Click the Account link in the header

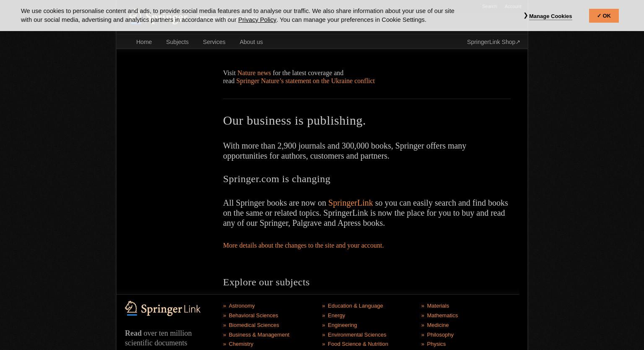point(513,6)
